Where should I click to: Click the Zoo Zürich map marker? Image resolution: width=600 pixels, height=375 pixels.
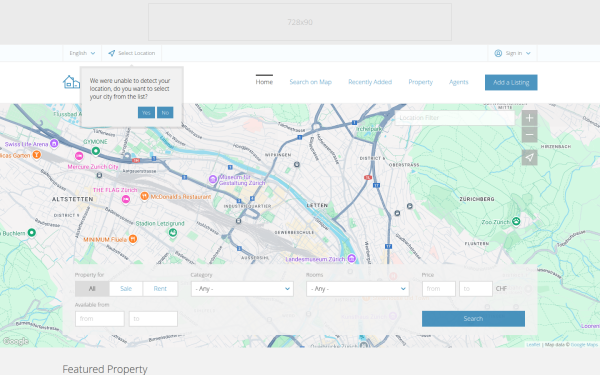(516, 221)
